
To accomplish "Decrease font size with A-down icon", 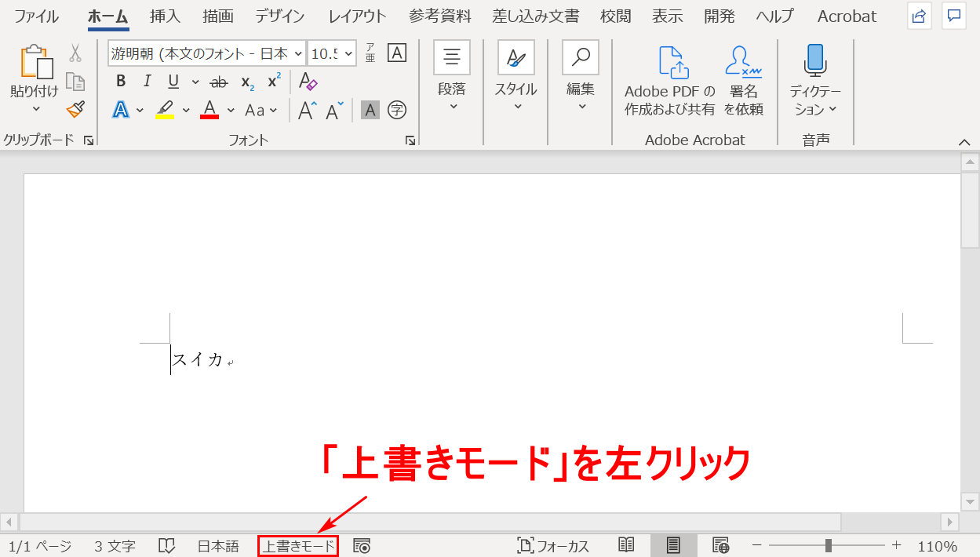I will tap(335, 111).
